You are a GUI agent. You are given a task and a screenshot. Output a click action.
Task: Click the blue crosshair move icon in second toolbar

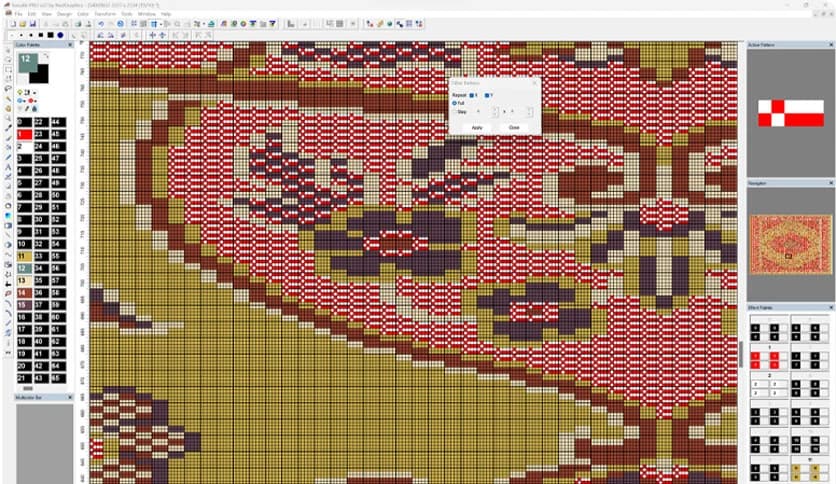pyautogui.click(x=152, y=35)
